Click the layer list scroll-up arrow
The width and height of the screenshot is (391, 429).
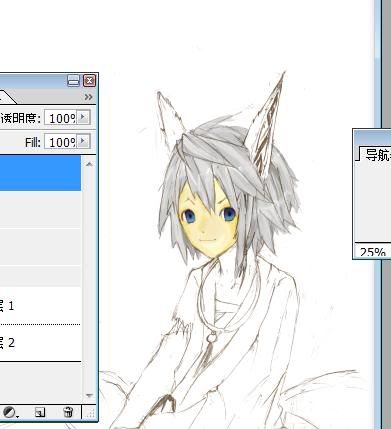89,164
